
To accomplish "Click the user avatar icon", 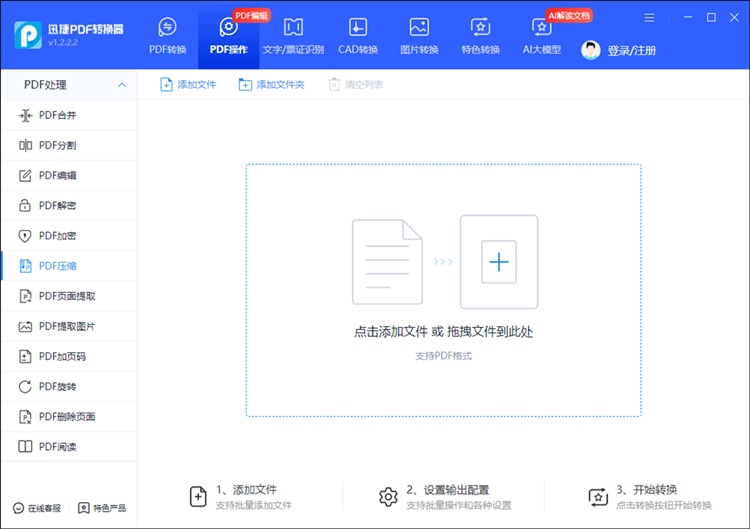I will [591, 50].
